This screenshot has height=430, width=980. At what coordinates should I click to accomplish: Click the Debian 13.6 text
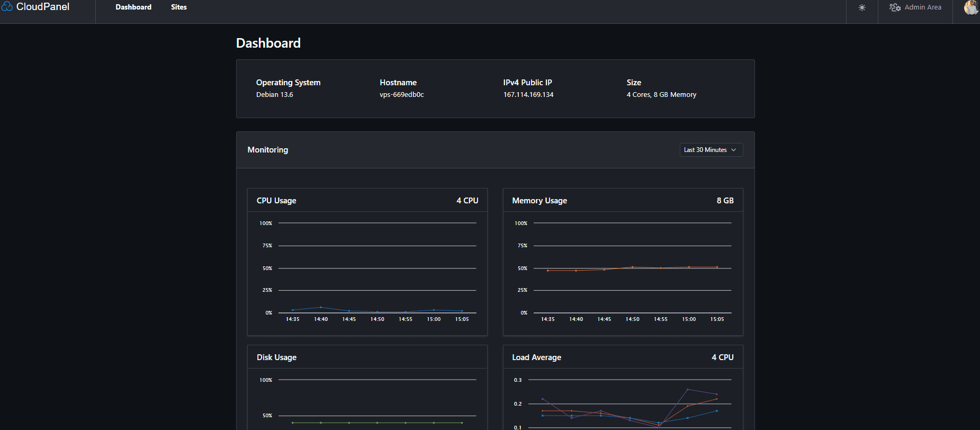(x=275, y=95)
